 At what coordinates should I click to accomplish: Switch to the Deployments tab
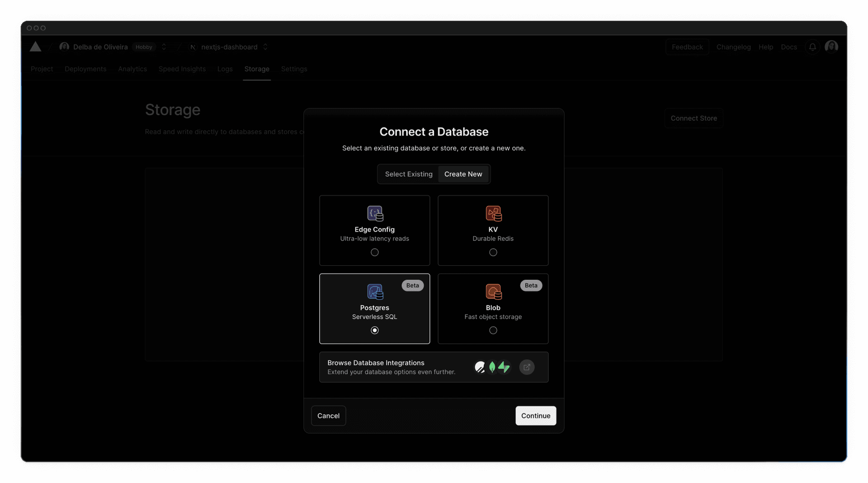pyautogui.click(x=85, y=69)
